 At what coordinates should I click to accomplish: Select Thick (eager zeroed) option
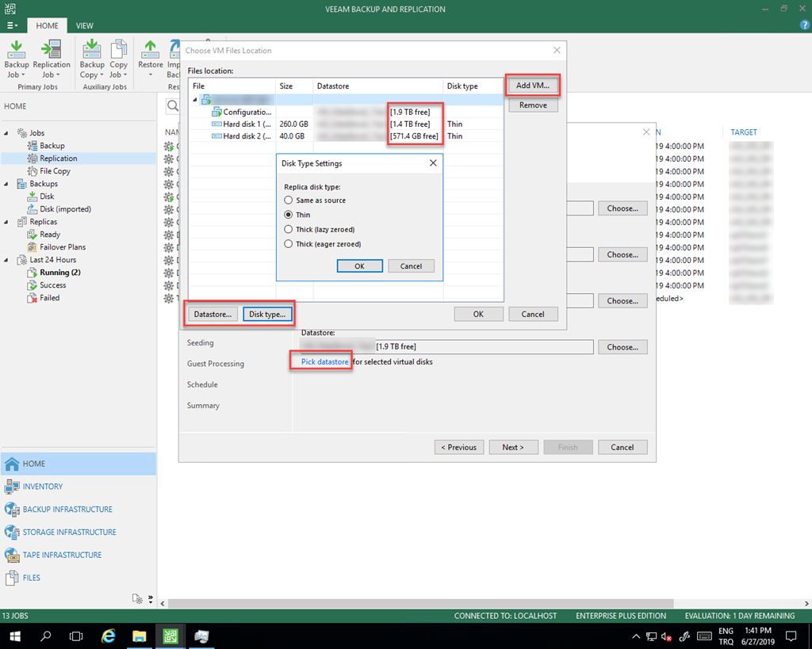[x=289, y=243]
